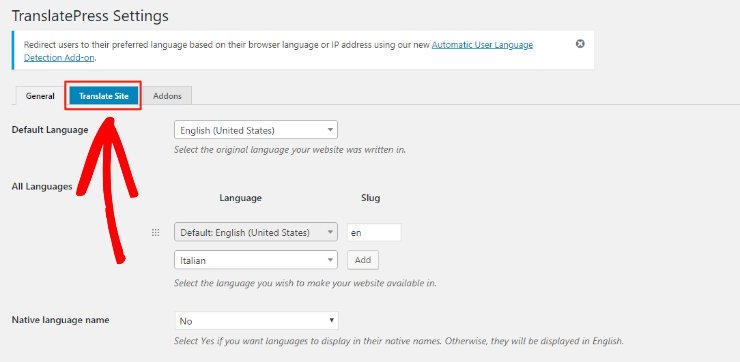Click the hint about making website available in
Viewport: 740px width, 362px height.
click(305, 284)
